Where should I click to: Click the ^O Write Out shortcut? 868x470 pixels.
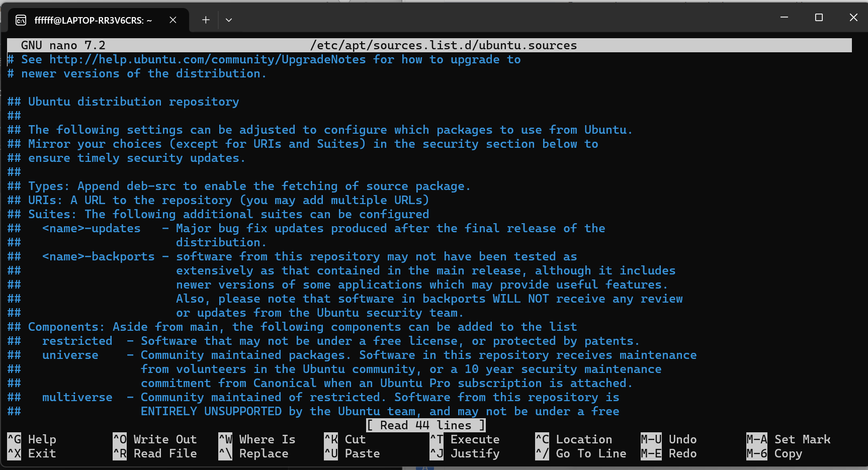(155, 439)
